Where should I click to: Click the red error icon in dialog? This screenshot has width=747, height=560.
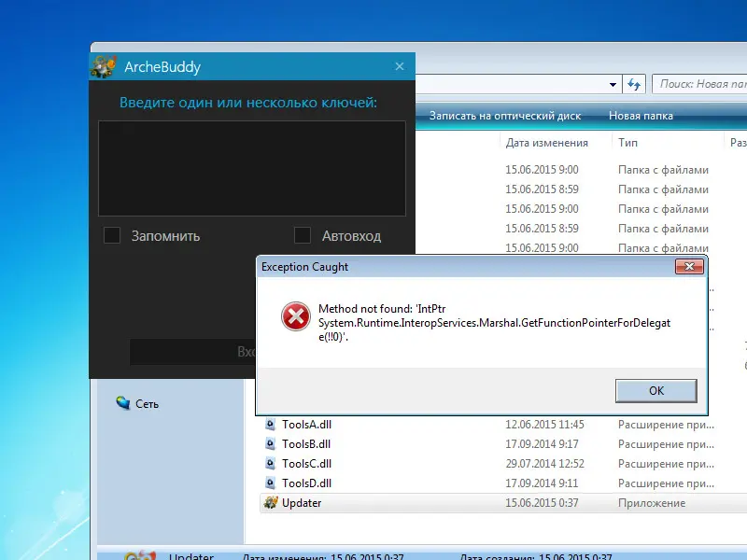coord(296,317)
